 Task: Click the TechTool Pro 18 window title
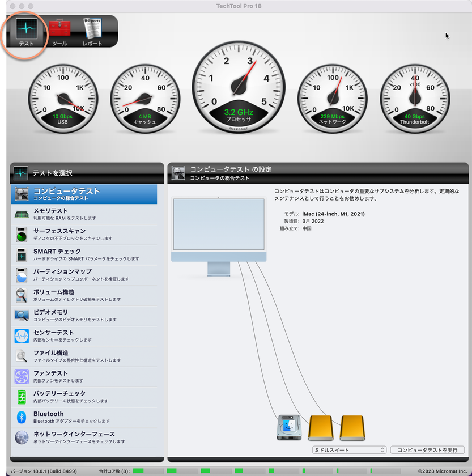point(239,6)
